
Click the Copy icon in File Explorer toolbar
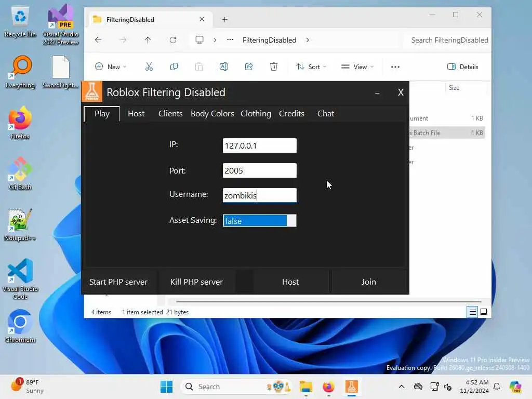174,67
